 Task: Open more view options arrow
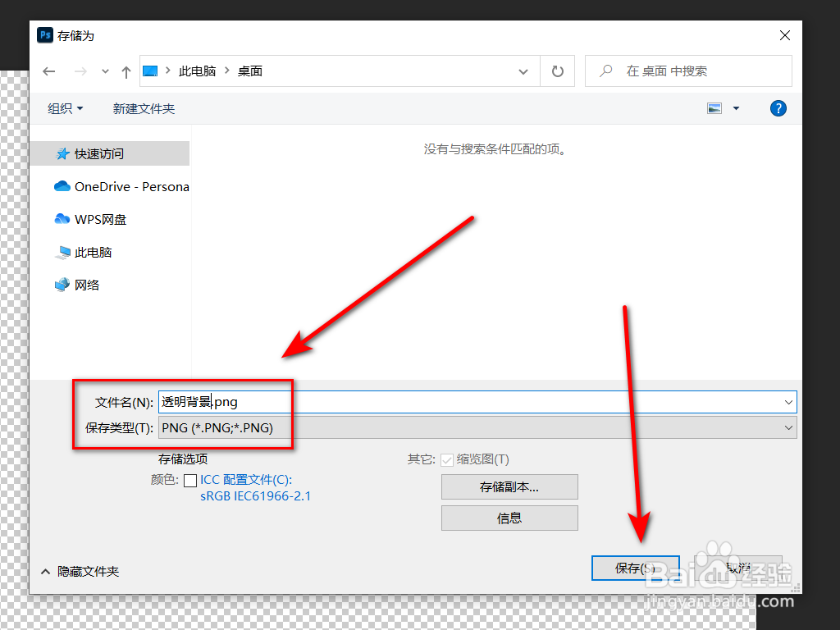(x=736, y=109)
